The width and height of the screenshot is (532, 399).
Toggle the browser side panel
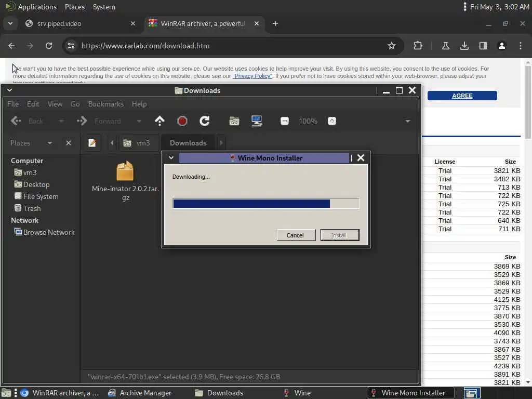click(x=483, y=46)
